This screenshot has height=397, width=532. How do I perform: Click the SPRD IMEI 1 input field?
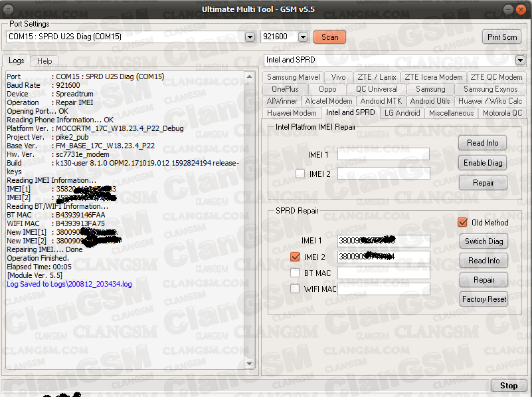[384, 241]
